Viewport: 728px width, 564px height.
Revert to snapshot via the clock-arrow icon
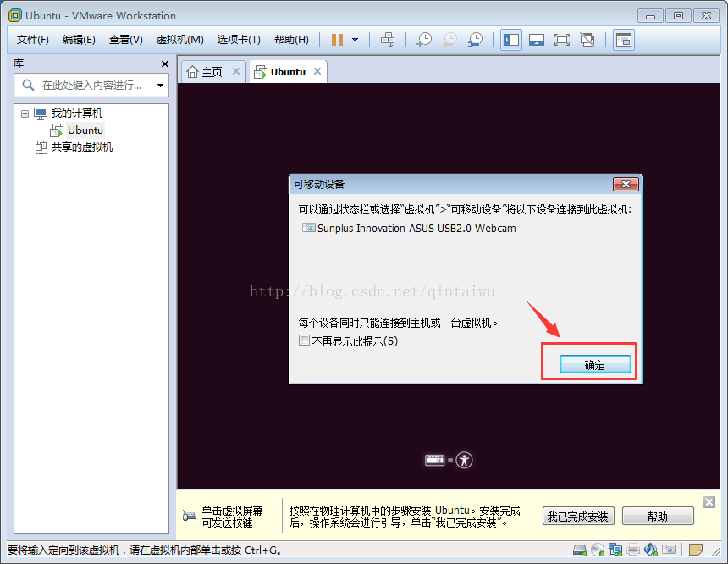449,40
